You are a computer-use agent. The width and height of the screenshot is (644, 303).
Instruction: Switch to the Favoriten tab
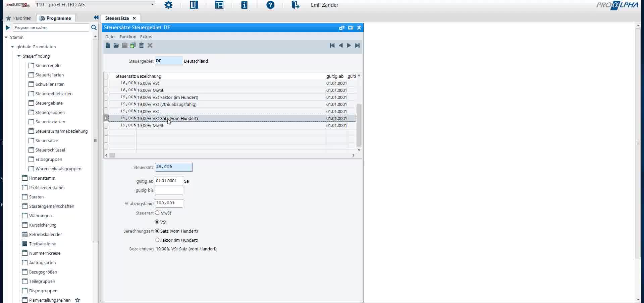click(x=19, y=18)
